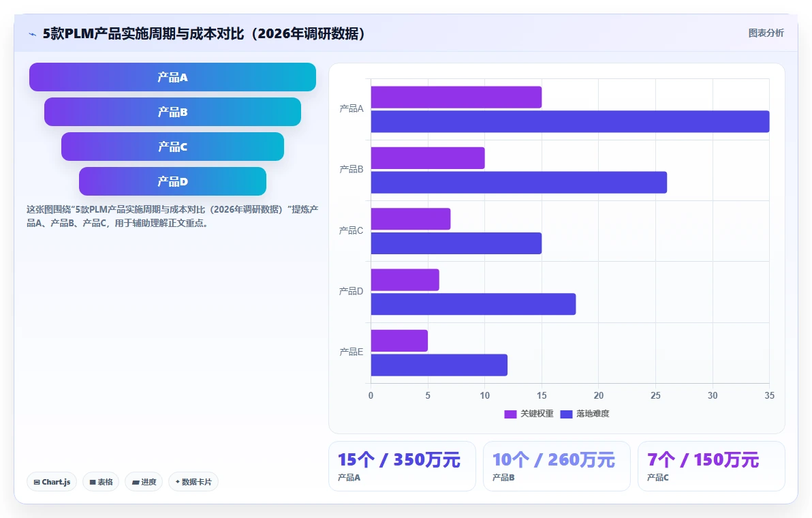The image size is (812, 518).
Task: Click 产品B blue 落地难度 bar
Action: pos(519,183)
